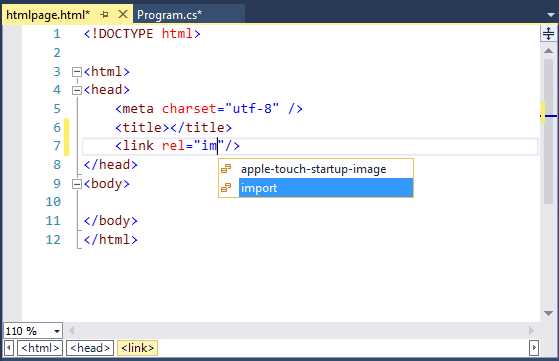Click the <link> breadcrumb button
This screenshot has width=559, height=361.
[138, 347]
